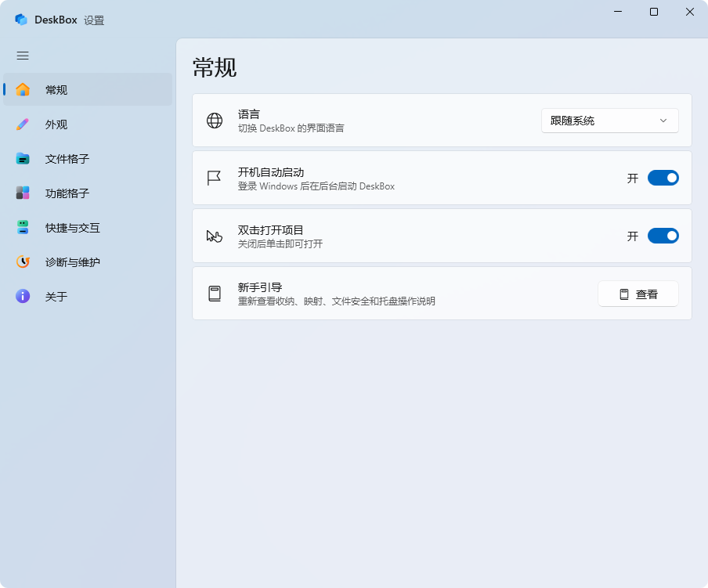The width and height of the screenshot is (708, 588).
Task: Click the orange house icon for 常规
Action: pyautogui.click(x=23, y=89)
